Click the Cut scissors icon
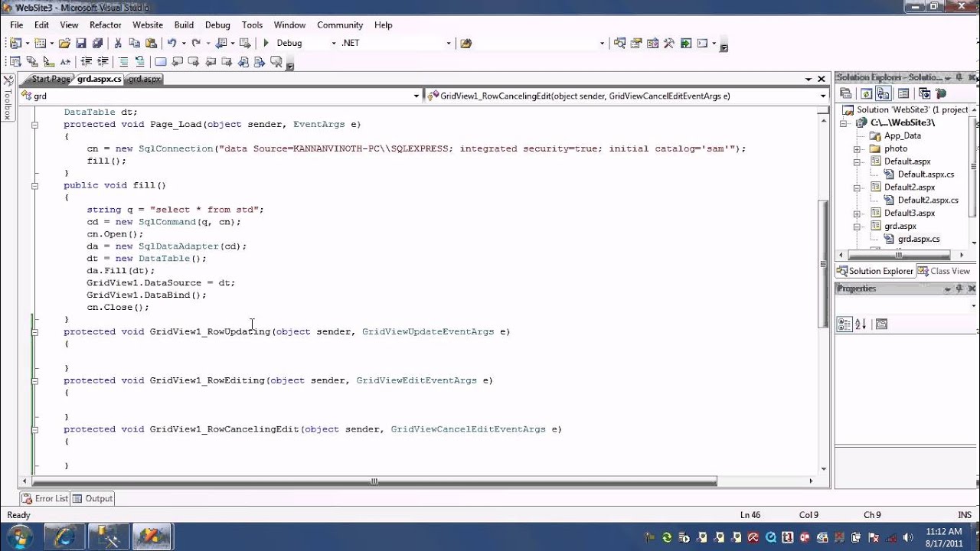 coord(118,43)
